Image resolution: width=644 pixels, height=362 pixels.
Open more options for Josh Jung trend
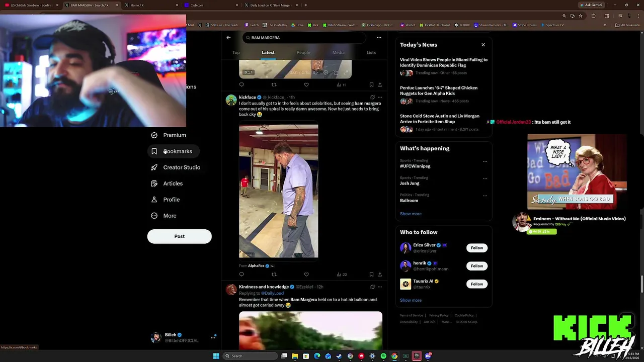pos(485,178)
